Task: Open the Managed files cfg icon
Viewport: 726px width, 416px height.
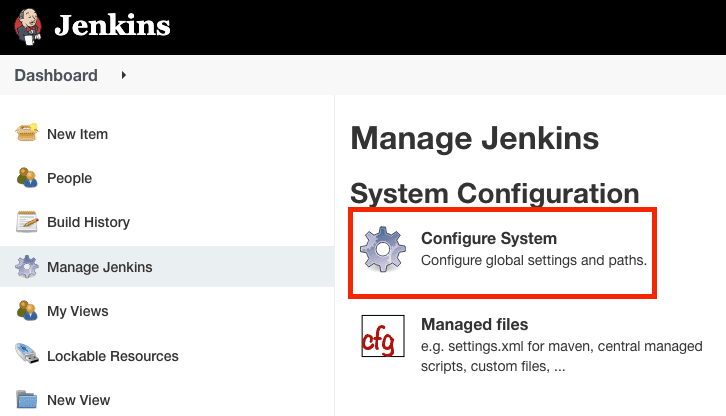Action: click(x=383, y=336)
